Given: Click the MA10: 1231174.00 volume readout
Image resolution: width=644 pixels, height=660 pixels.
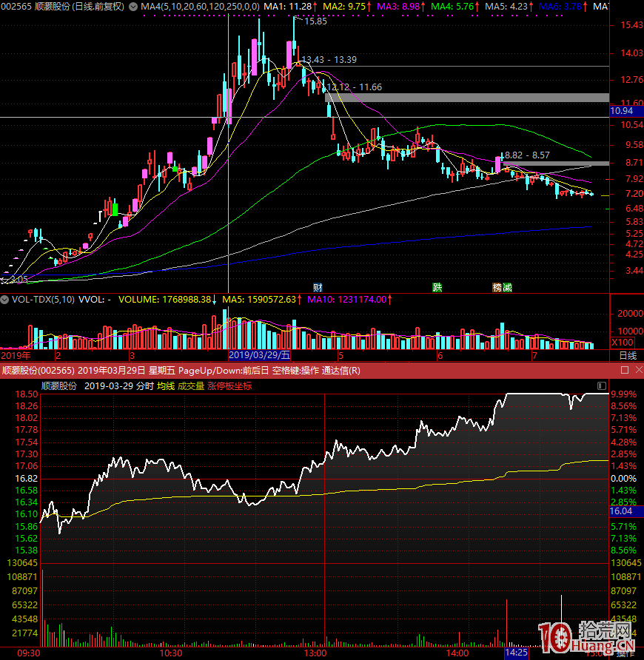Looking at the screenshot, I should click(x=346, y=300).
